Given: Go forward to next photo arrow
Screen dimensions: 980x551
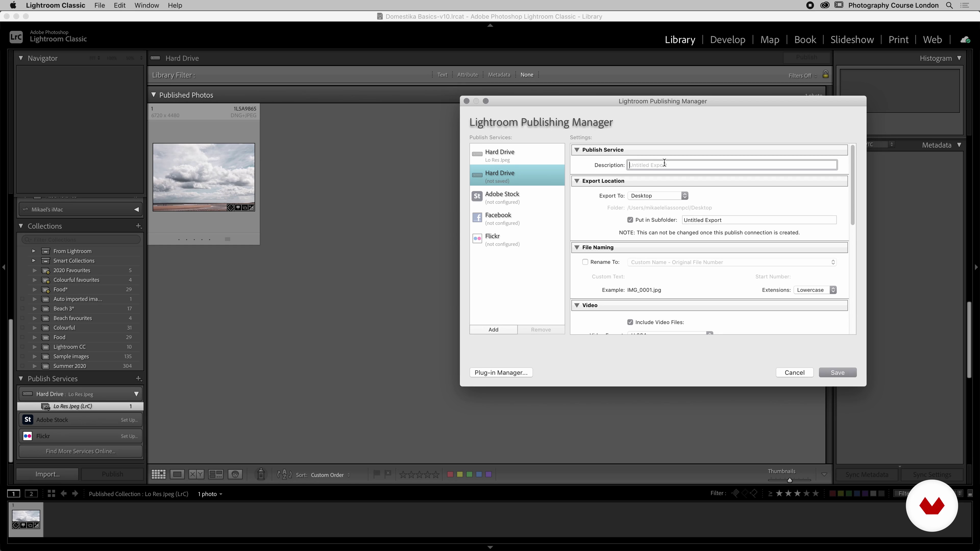Looking at the screenshot, I should (x=75, y=494).
